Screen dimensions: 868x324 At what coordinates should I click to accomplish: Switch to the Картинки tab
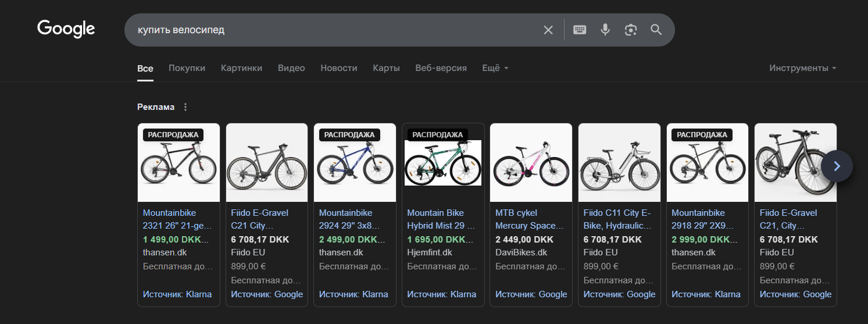pos(241,68)
